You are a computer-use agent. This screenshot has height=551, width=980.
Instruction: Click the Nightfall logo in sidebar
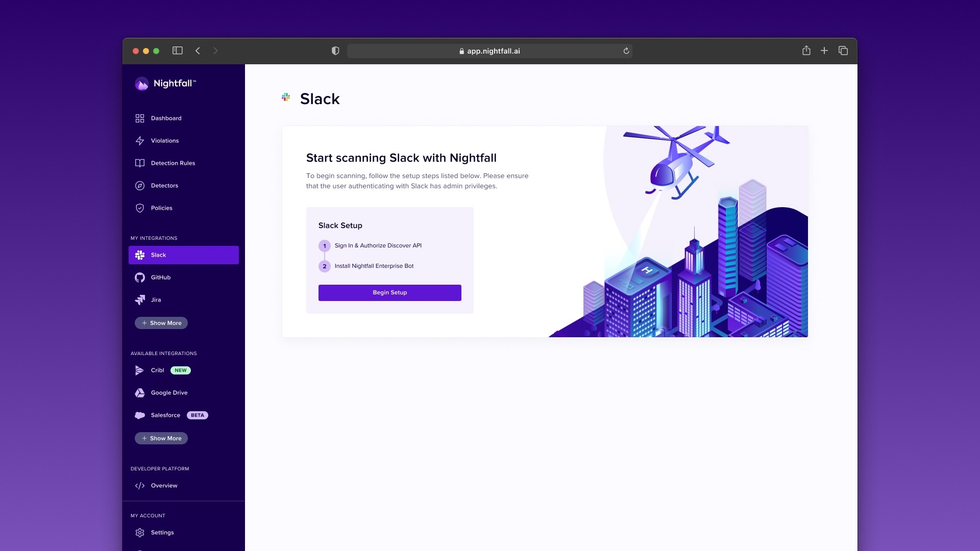[x=165, y=84]
